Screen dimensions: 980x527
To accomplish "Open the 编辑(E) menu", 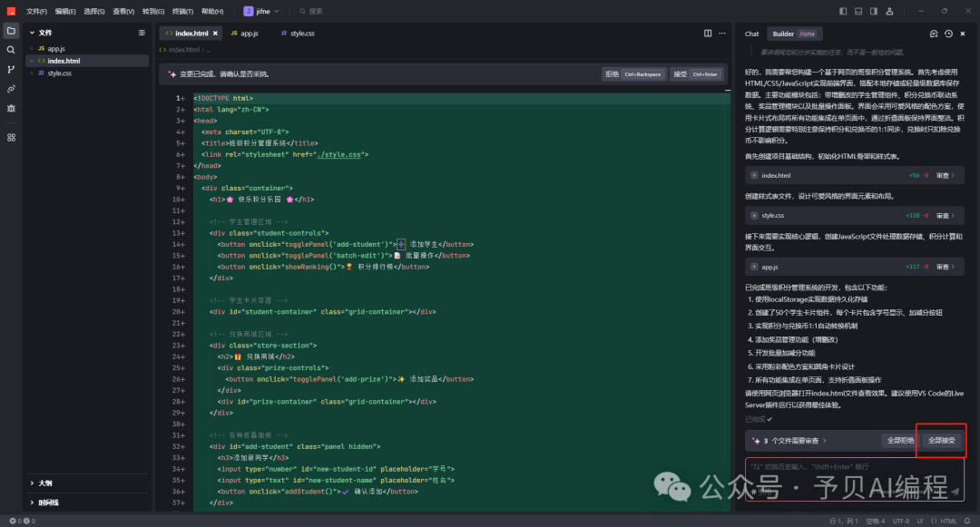I will (65, 11).
